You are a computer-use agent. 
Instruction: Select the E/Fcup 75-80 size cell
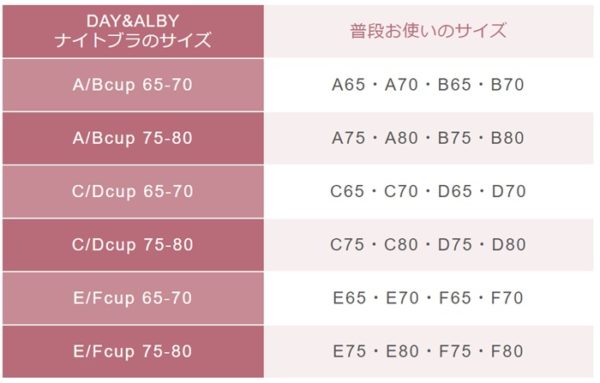[x=133, y=352]
